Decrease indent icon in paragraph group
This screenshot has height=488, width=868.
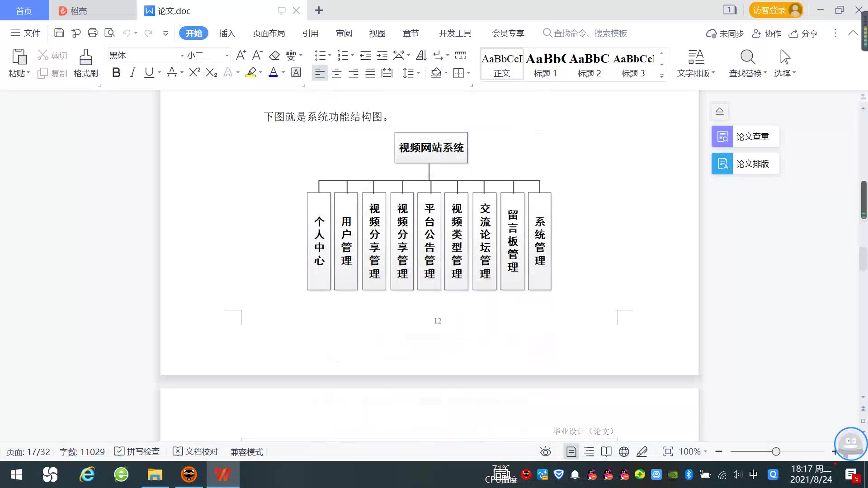[365, 56]
